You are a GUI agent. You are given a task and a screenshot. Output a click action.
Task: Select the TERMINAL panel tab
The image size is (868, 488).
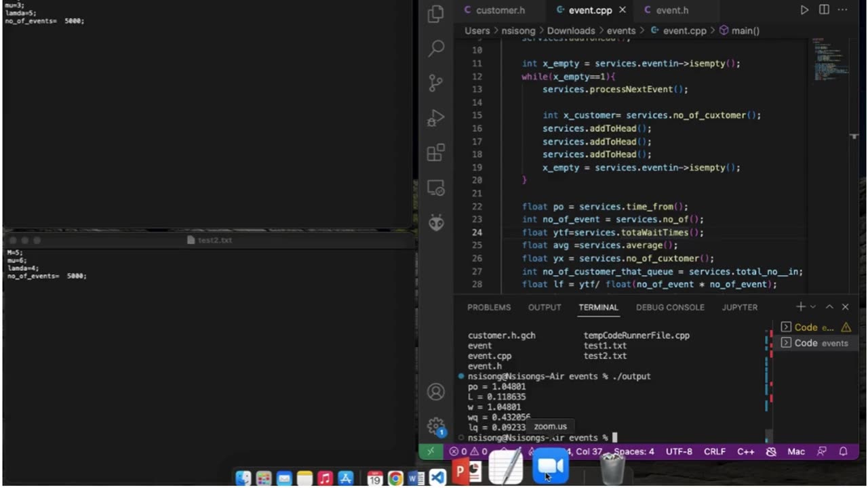598,307
